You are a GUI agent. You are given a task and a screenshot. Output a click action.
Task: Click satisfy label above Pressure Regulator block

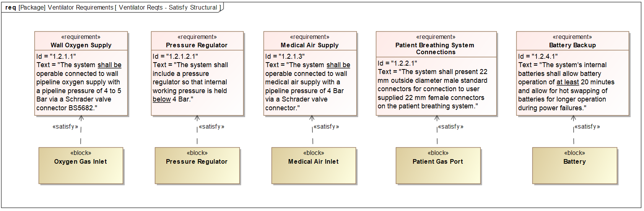click(x=211, y=127)
